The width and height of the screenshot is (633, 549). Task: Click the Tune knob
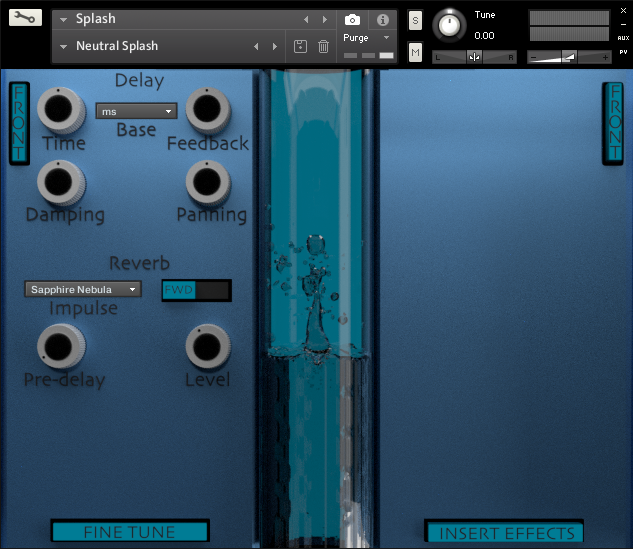(x=449, y=25)
